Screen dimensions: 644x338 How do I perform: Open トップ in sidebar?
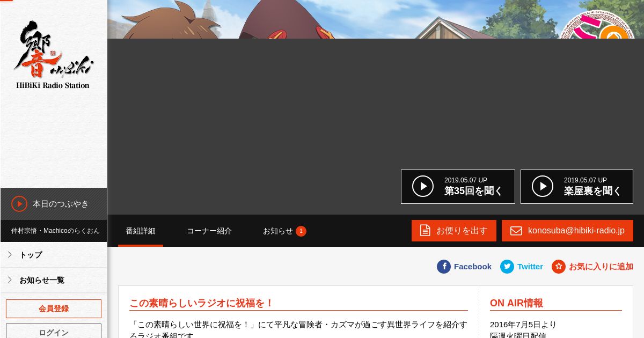click(x=31, y=255)
